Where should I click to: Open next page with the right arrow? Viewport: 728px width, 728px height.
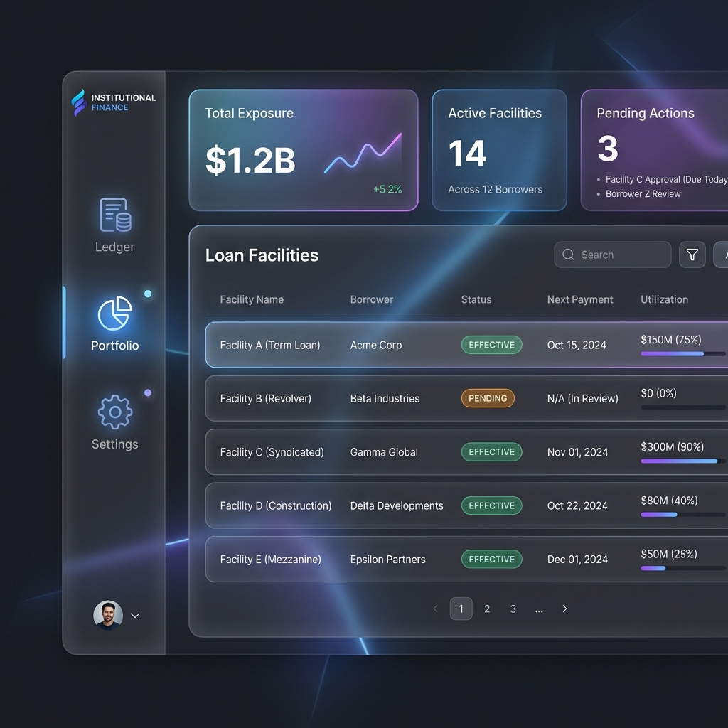tap(564, 609)
